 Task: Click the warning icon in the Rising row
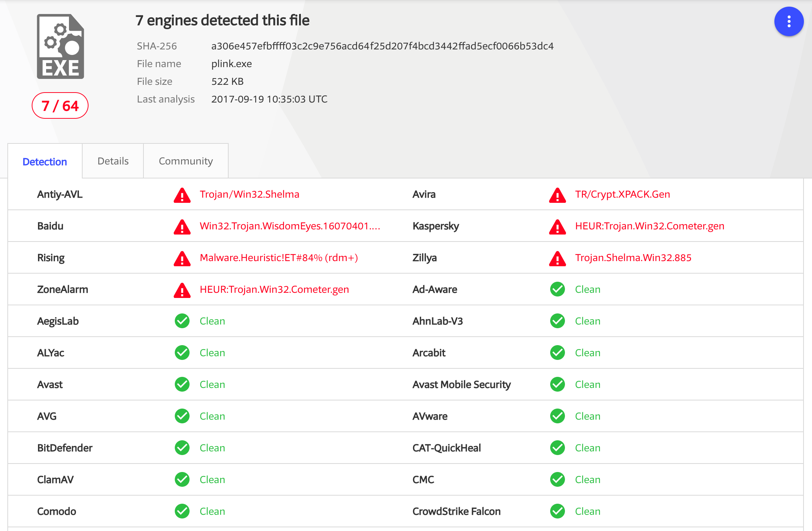(182, 258)
